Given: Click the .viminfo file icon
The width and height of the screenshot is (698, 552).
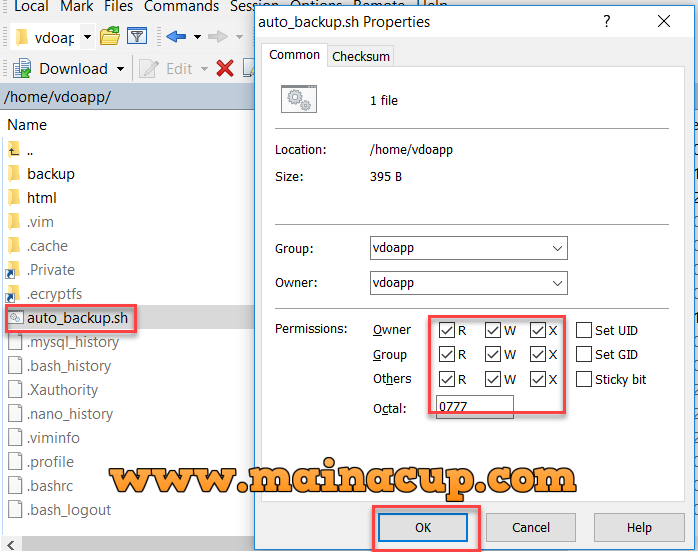Looking at the screenshot, I should click(15, 438).
